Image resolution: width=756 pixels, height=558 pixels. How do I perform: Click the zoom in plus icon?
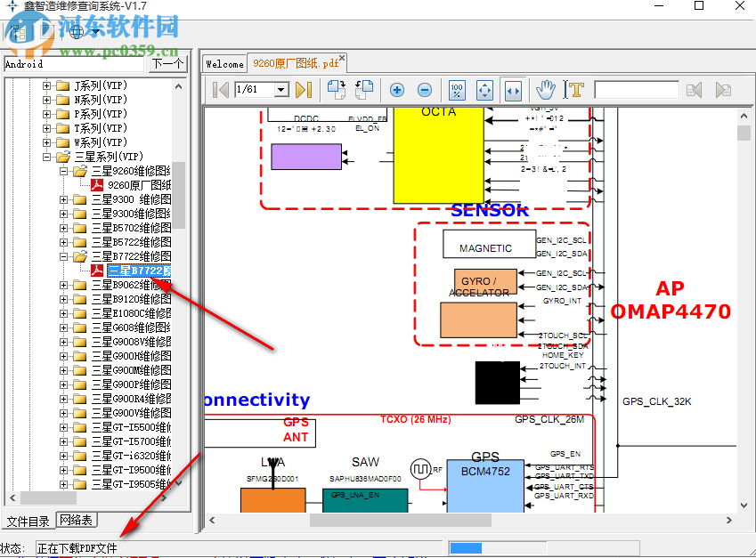397,90
